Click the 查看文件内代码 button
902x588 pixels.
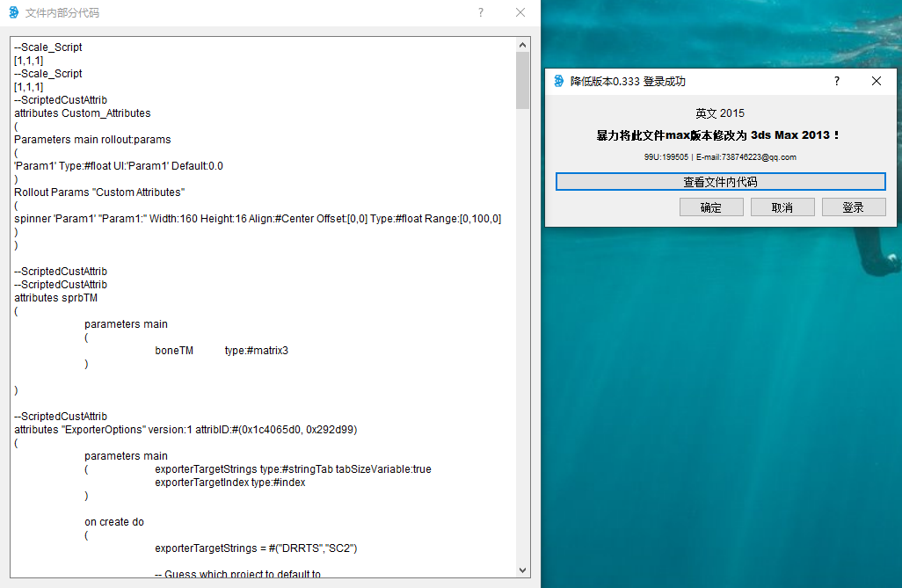click(720, 182)
